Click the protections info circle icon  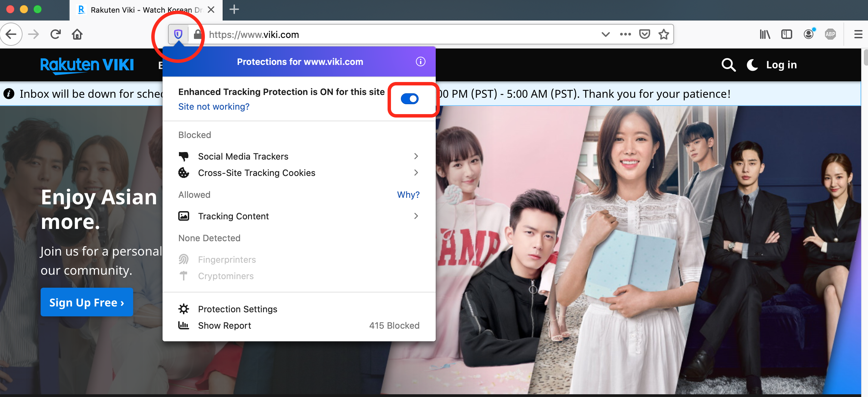point(420,61)
